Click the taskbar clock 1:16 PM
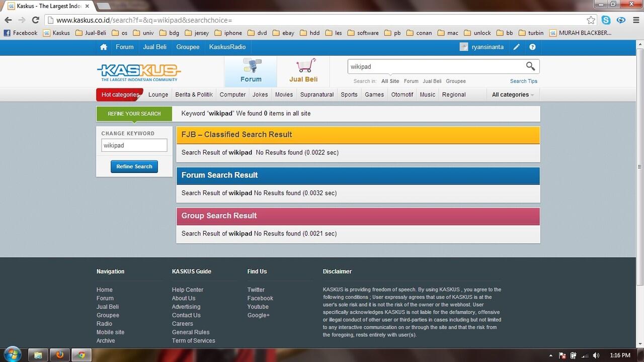Image resolution: width=644 pixels, height=362 pixels. click(x=620, y=355)
